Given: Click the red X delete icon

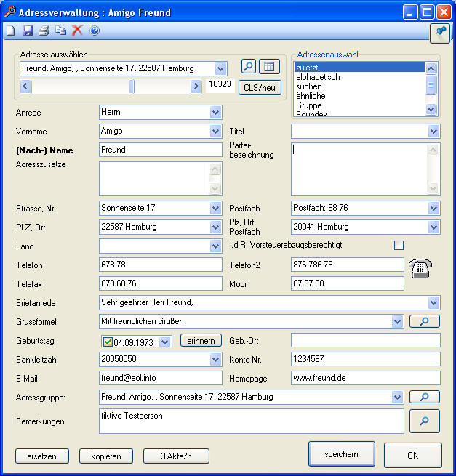Looking at the screenshot, I should 77,31.
